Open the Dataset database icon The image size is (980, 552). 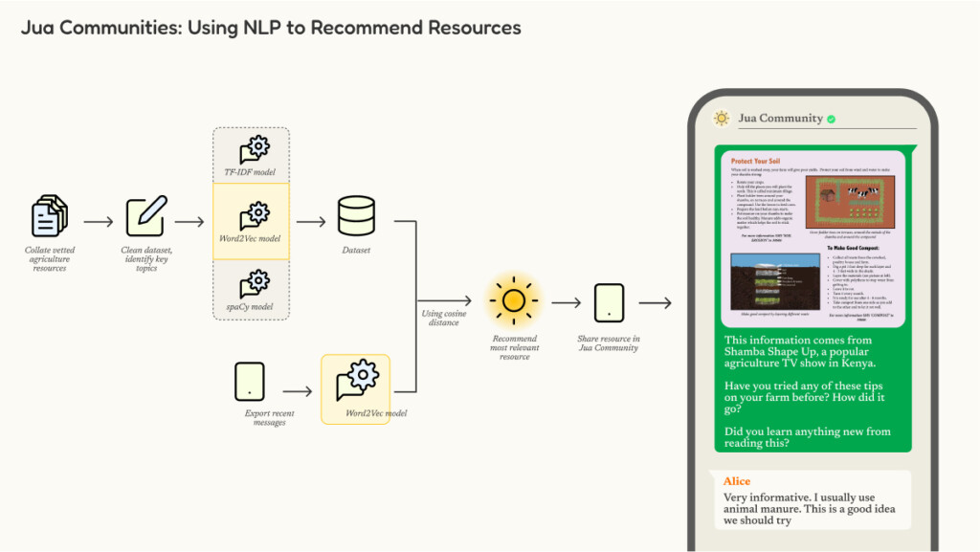pos(355,217)
